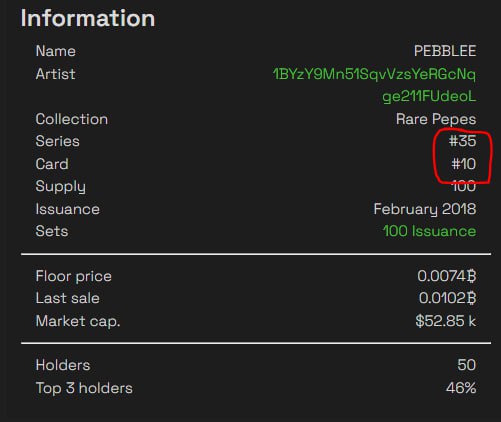This screenshot has height=422, width=501.
Task: Click the Sets row label
Action: pos(52,231)
